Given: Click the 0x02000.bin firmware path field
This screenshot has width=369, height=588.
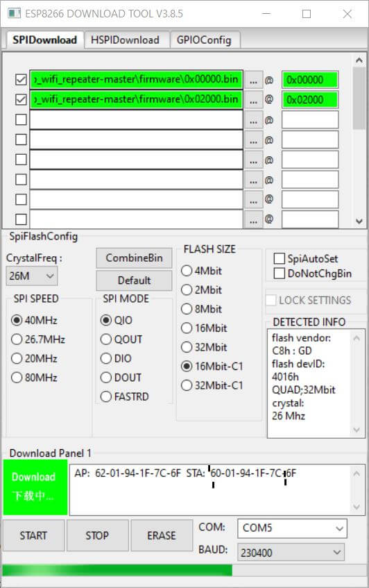Looking at the screenshot, I should click(x=137, y=99).
